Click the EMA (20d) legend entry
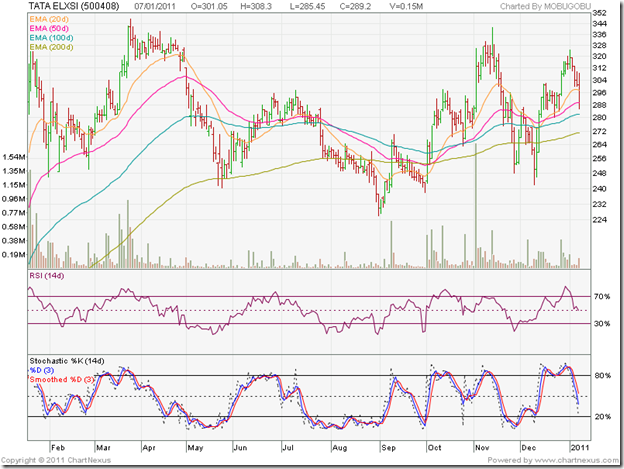 (x=49, y=19)
